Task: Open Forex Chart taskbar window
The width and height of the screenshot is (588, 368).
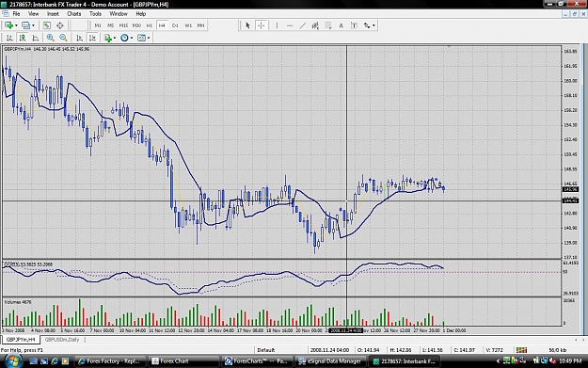Action: pyautogui.click(x=183, y=361)
